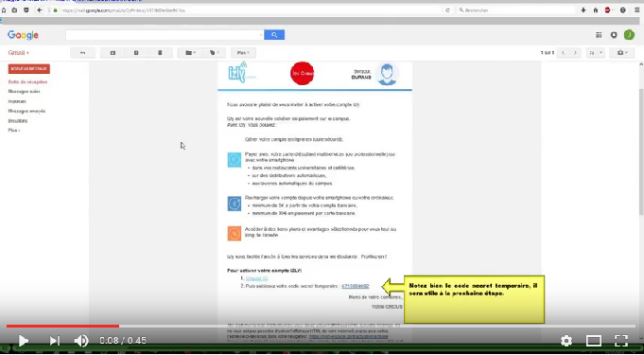Skip to the next video
This screenshot has height=355, width=644.
pyautogui.click(x=54, y=340)
